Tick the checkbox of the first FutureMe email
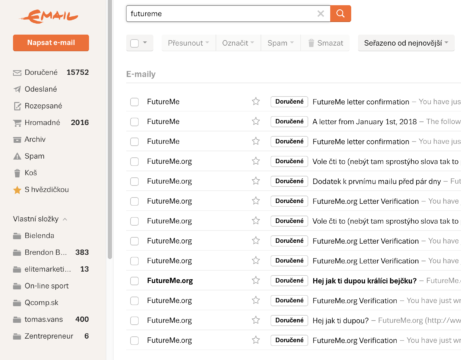Image resolution: width=461 pixels, height=360 pixels. (x=134, y=102)
